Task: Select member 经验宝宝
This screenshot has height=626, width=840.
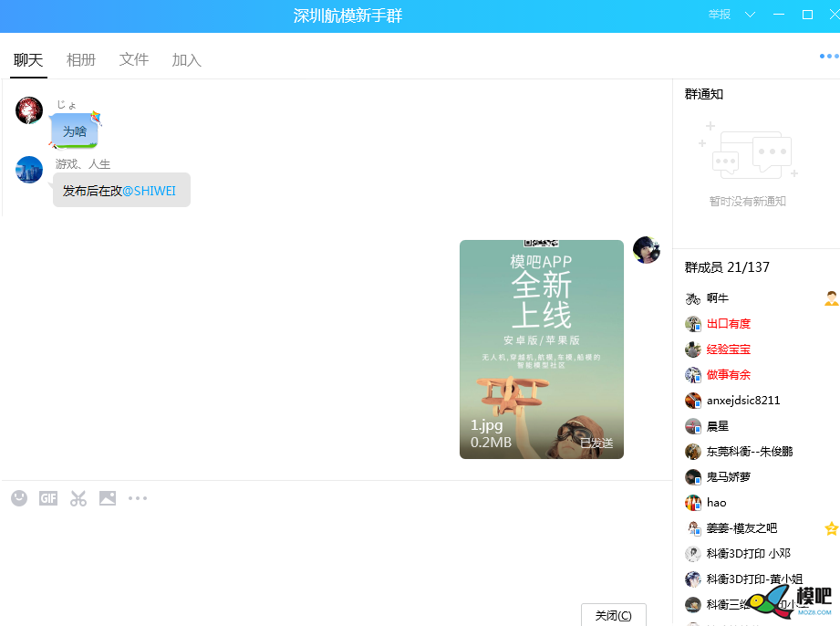Action: coord(729,350)
